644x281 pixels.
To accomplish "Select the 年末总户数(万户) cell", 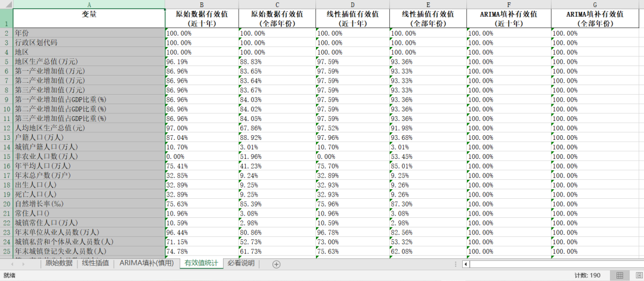I will click(89, 175).
